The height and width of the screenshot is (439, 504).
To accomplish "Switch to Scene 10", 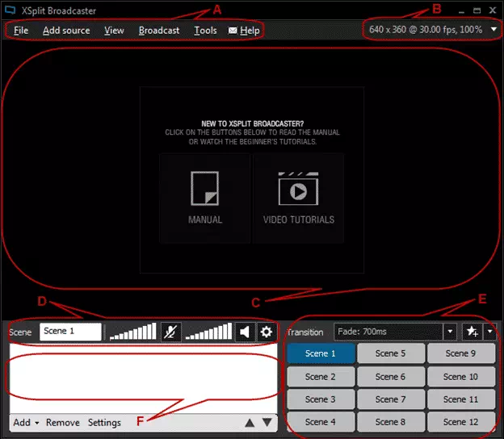I will pyautogui.click(x=461, y=376).
